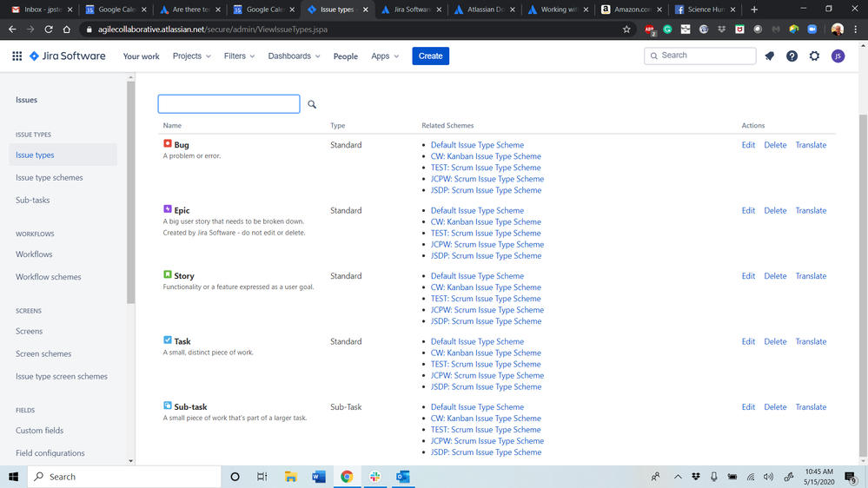The height and width of the screenshot is (488, 868).
Task: Open the help question mark icon
Action: (792, 56)
